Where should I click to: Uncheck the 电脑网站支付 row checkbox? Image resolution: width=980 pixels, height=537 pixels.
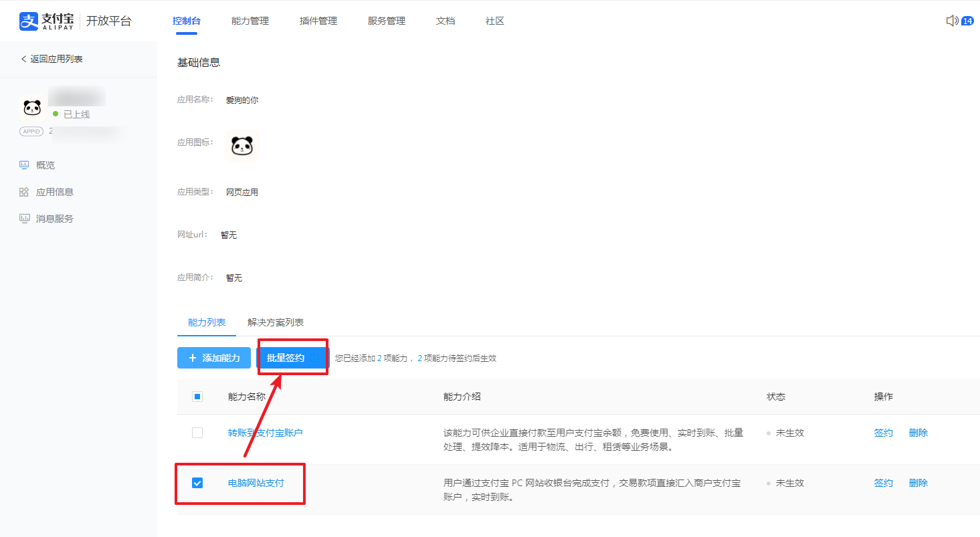[x=197, y=483]
